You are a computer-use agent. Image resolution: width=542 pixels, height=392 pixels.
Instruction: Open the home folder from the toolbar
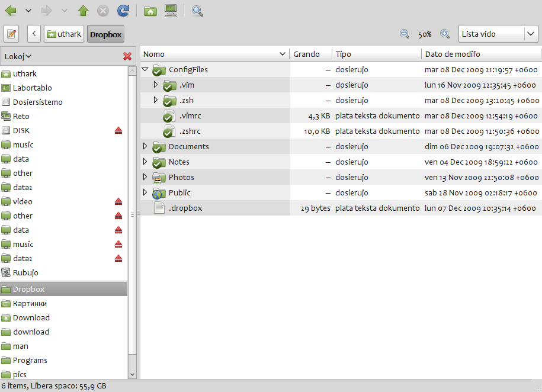[150, 10]
